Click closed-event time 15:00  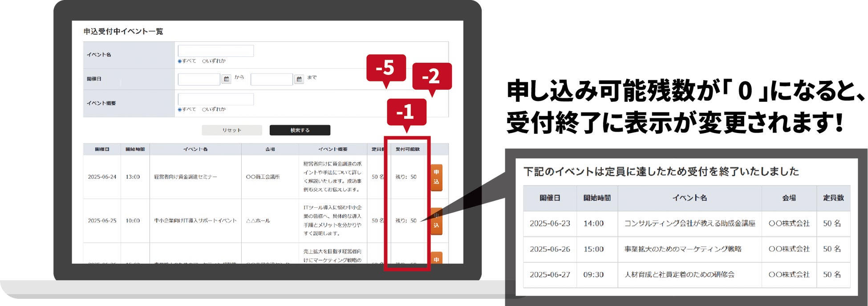pos(593,249)
